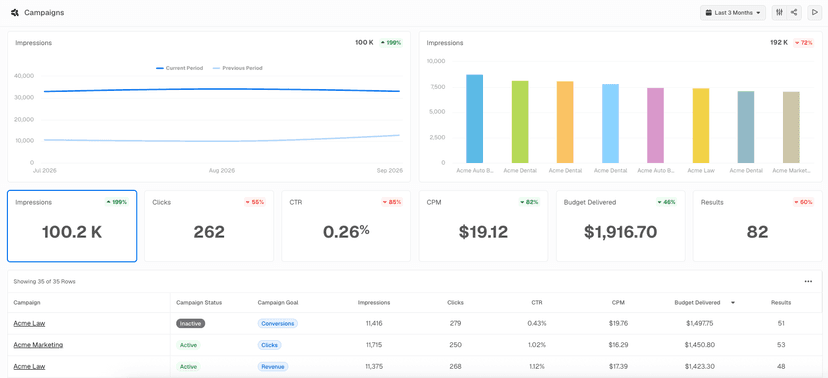Sort by the Results table column header
The height and width of the screenshot is (378, 828).
(781, 303)
